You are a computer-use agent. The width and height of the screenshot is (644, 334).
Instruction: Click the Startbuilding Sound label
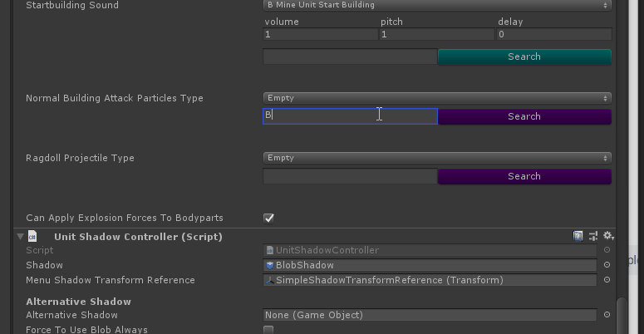tap(72, 5)
